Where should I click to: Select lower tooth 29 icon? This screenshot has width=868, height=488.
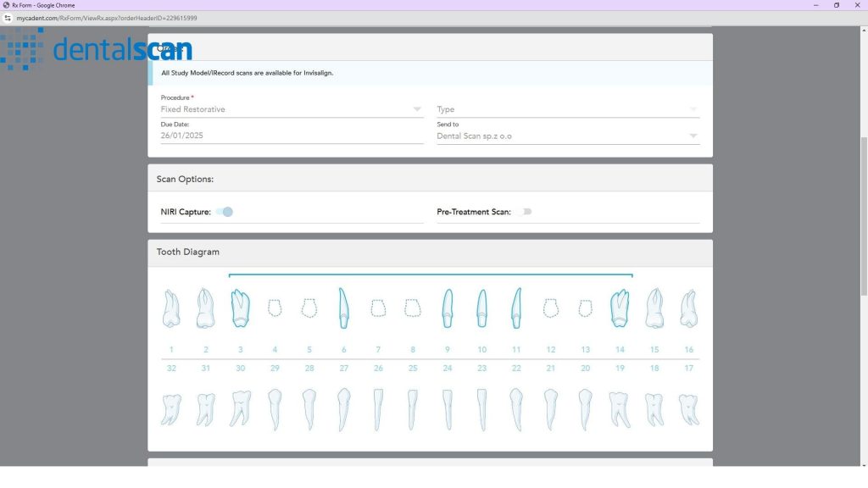(x=275, y=409)
